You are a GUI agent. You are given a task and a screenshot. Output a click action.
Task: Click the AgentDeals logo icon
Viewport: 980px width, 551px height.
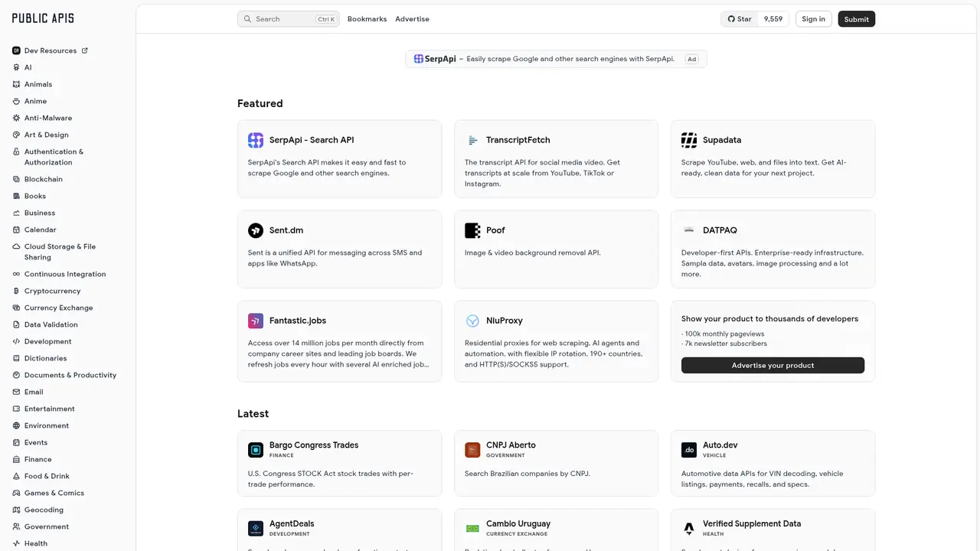click(256, 529)
